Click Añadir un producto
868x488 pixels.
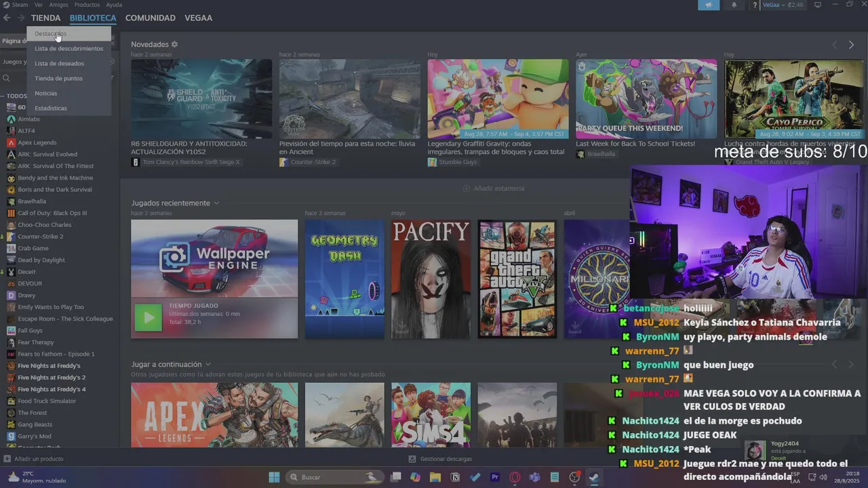(39, 459)
